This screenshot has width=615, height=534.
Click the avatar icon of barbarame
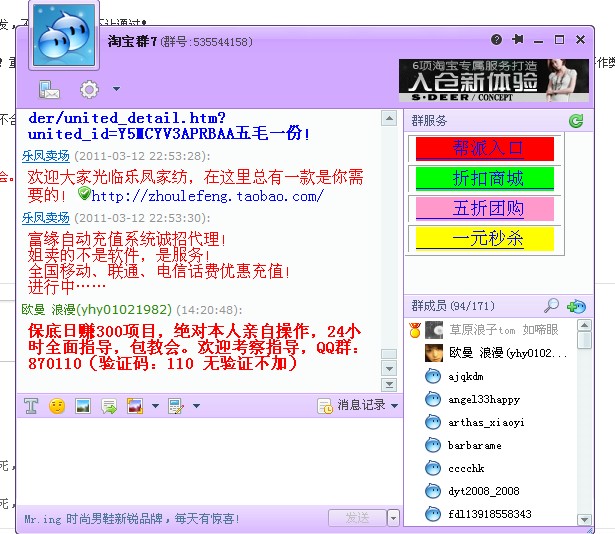433,445
